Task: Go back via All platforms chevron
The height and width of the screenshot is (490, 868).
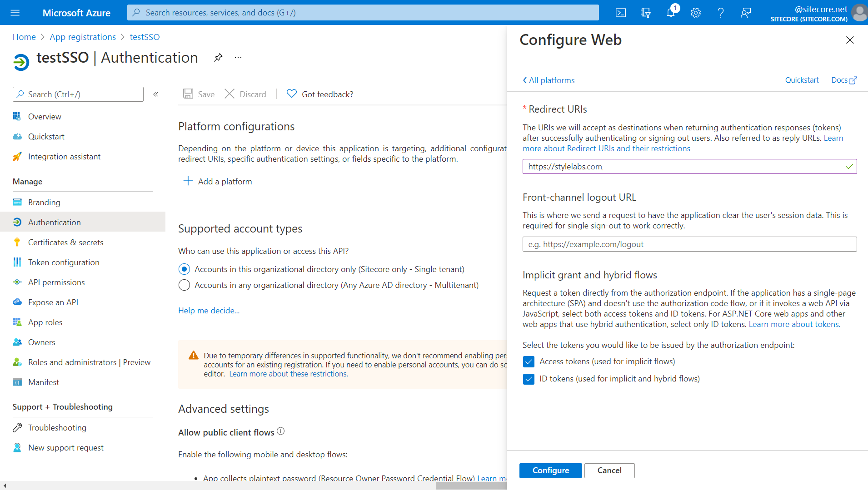Action: tap(548, 80)
